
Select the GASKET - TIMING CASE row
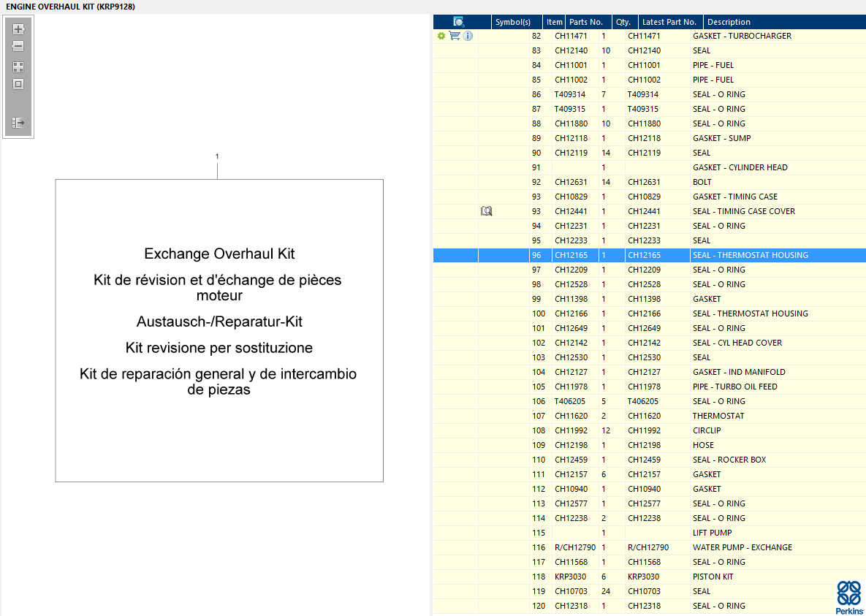tap(650, 197)
